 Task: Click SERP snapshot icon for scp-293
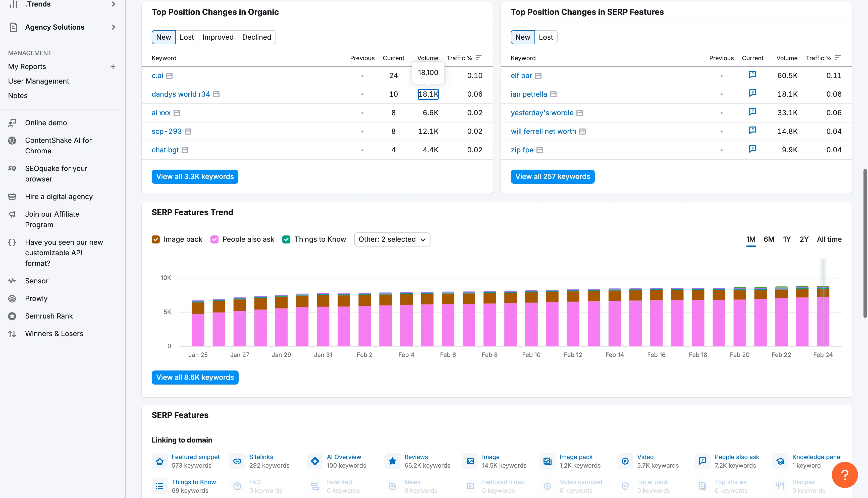click(x=188, y=131)
